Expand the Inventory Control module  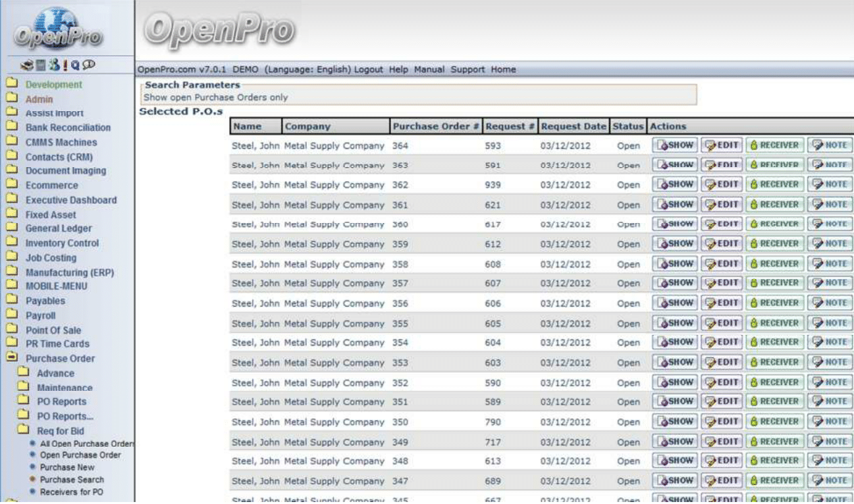pyautogui.click(x=11, y=242)
